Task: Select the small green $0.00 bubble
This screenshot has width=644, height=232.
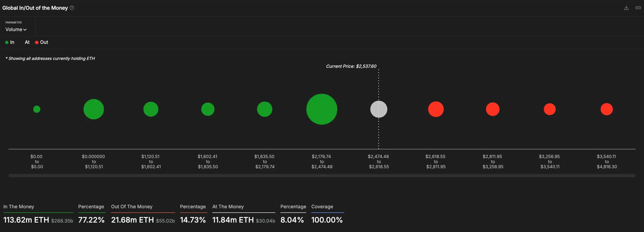Action: pos(37,109)
